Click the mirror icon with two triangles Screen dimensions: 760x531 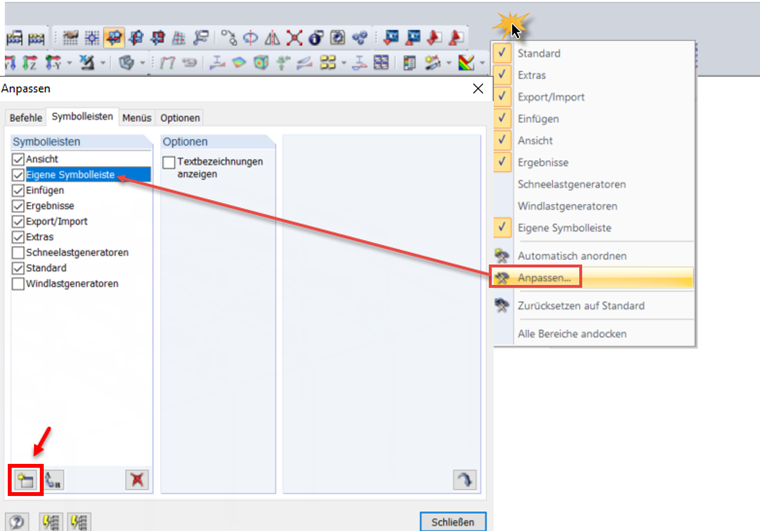[272, 37]
